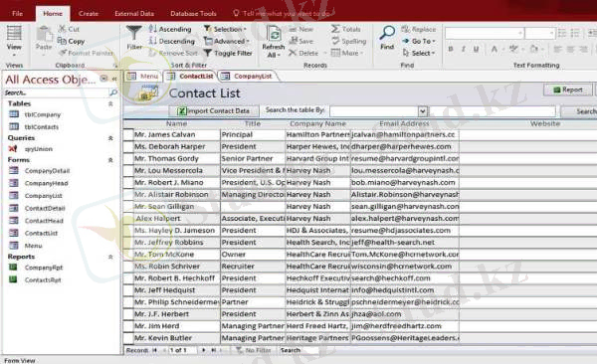Click the Find magnifier icon
Viewport: 597px width, 364px height.
[387, 33]
